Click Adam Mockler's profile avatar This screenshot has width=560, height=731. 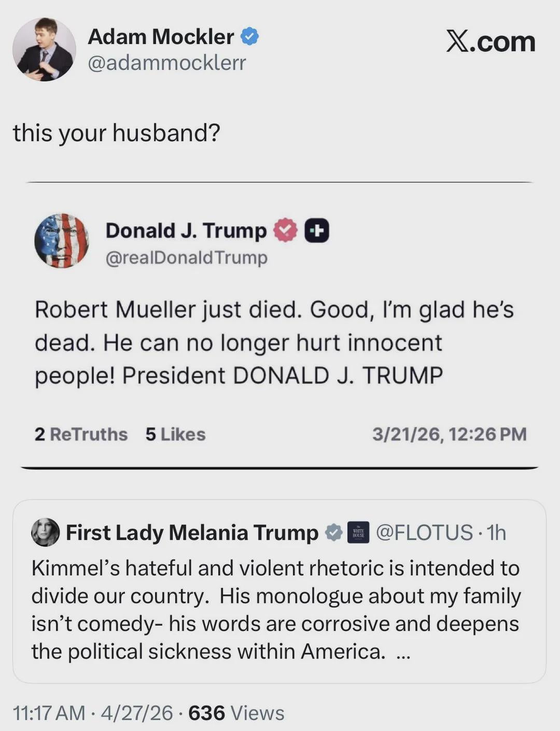click(44, 49)
